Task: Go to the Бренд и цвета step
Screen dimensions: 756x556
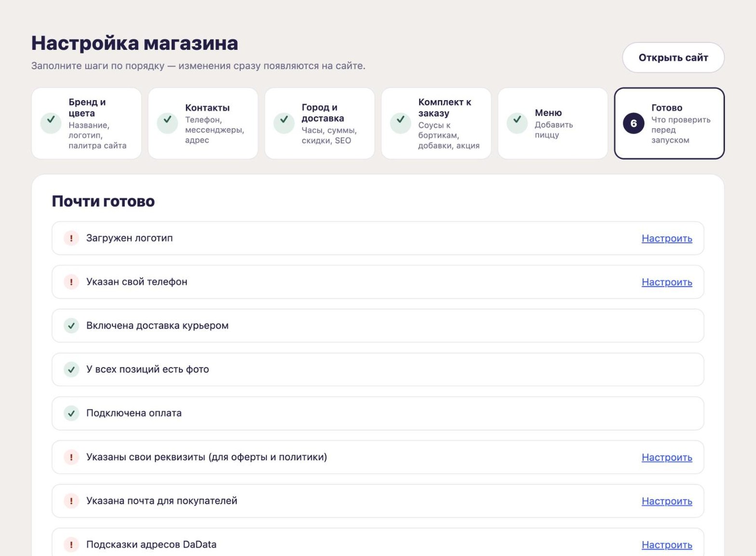Action: click(x=87, y=123)
